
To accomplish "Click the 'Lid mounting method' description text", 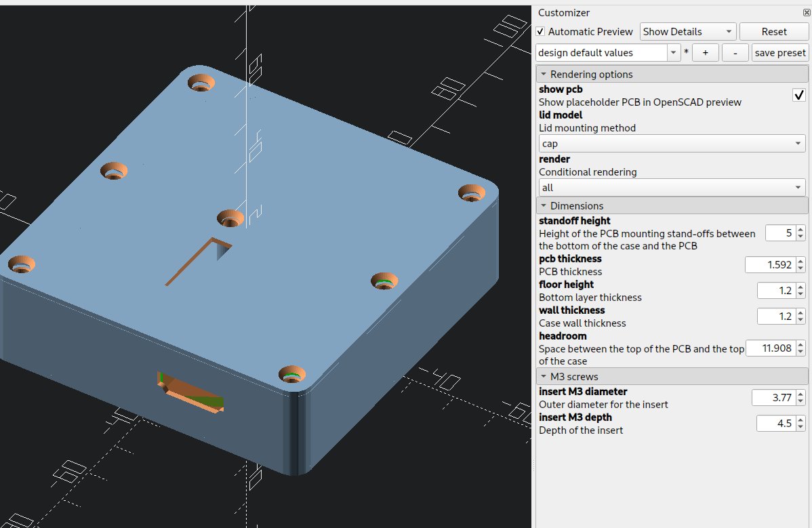I will click(x=587, y=128).
